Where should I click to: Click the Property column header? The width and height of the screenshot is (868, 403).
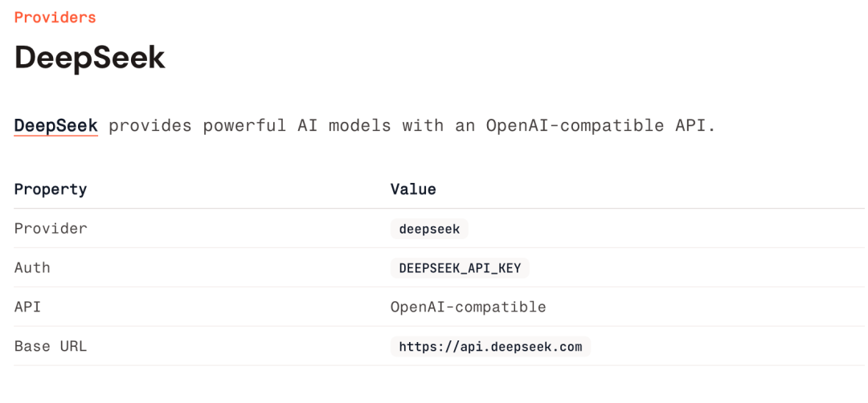[50, 189]
